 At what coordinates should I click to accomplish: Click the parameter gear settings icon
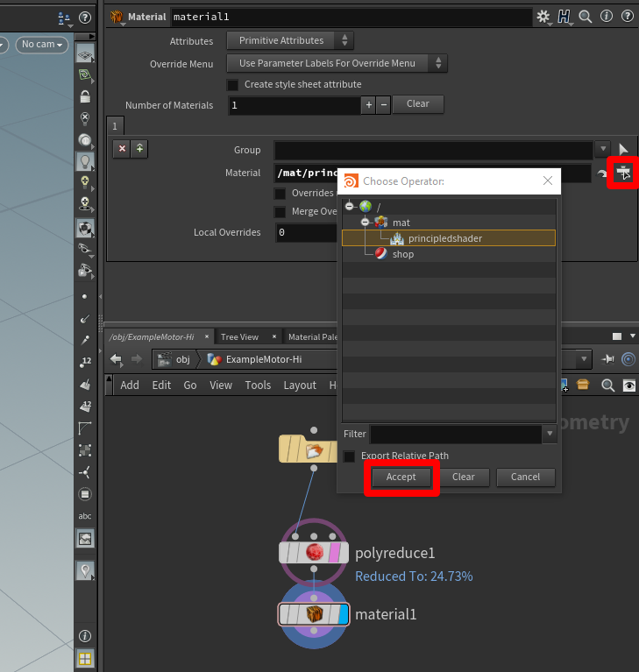(543, 17)
